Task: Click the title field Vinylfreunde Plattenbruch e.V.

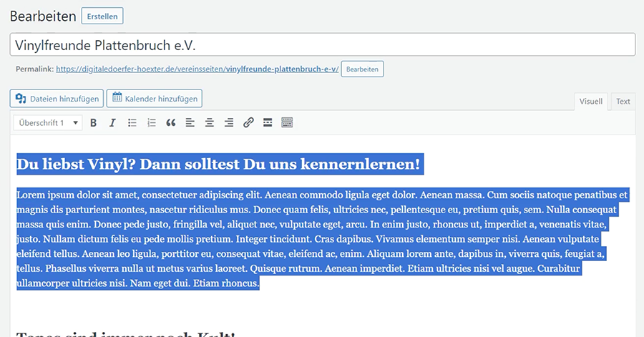Action: tap(322, 45)
